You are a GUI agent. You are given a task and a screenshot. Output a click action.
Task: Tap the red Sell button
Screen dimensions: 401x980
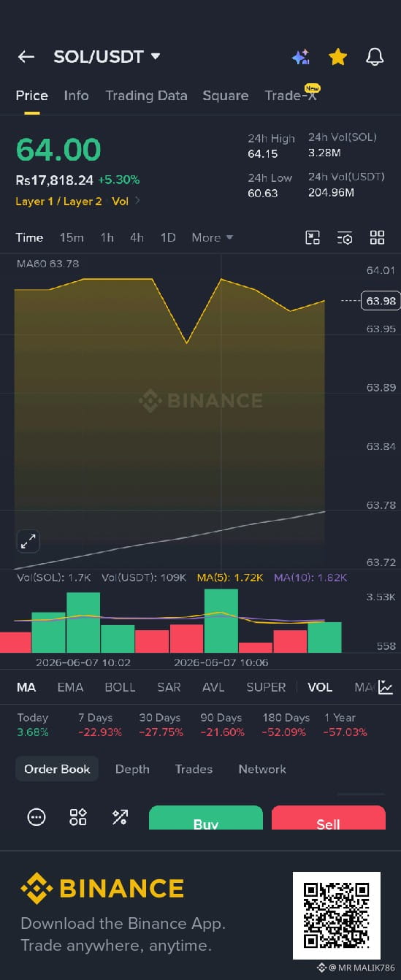(x=329, y=818)
